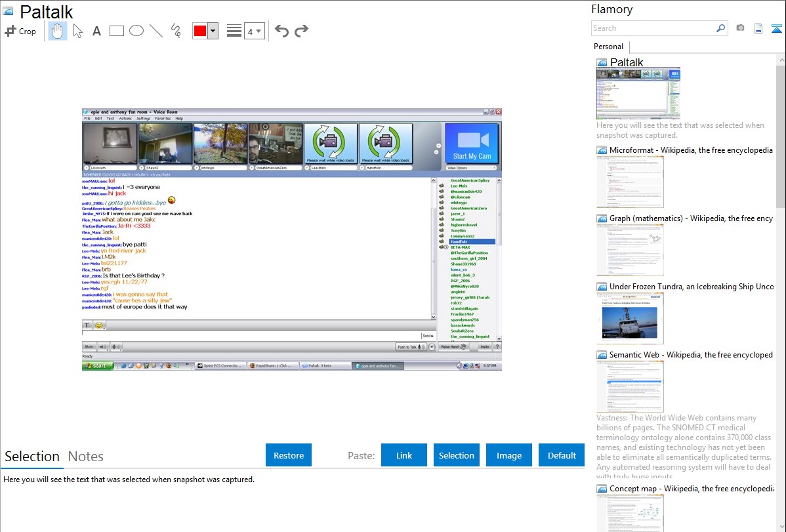
Task: Select the straight line tool
Action: pos(155,31)
